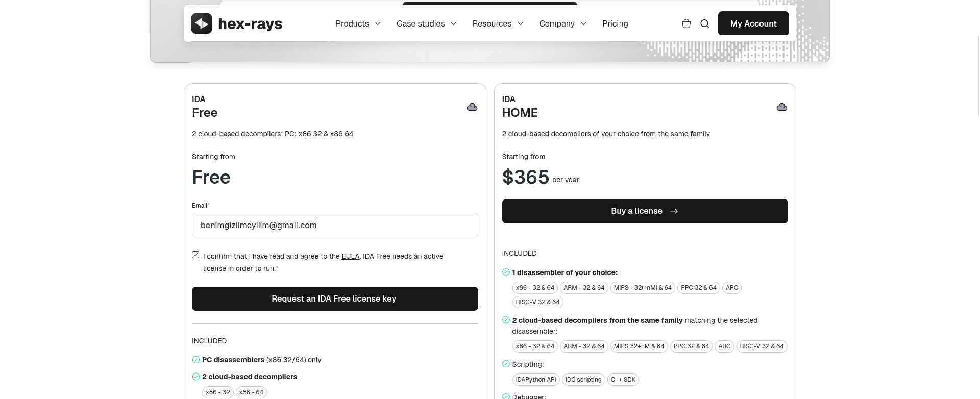Click the $365 price text
980x399 pixels.
526,177
